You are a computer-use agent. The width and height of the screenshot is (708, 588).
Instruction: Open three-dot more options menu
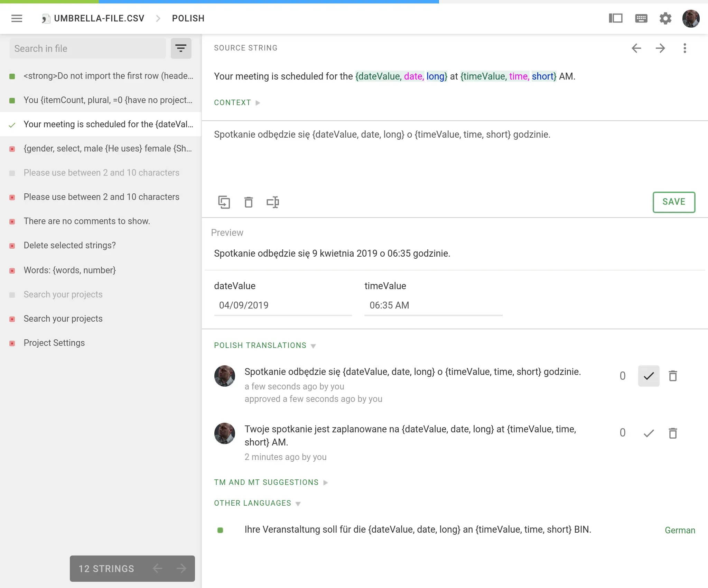684,48
